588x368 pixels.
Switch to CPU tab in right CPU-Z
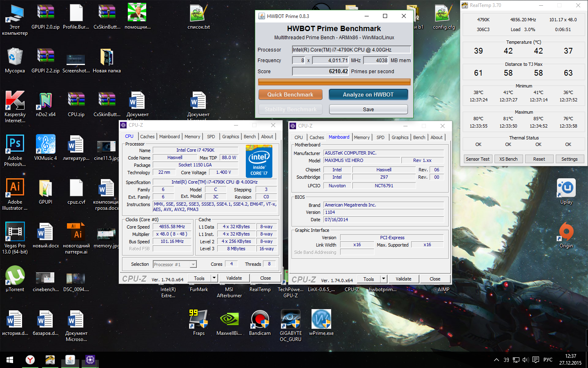[x=299, y=137]
